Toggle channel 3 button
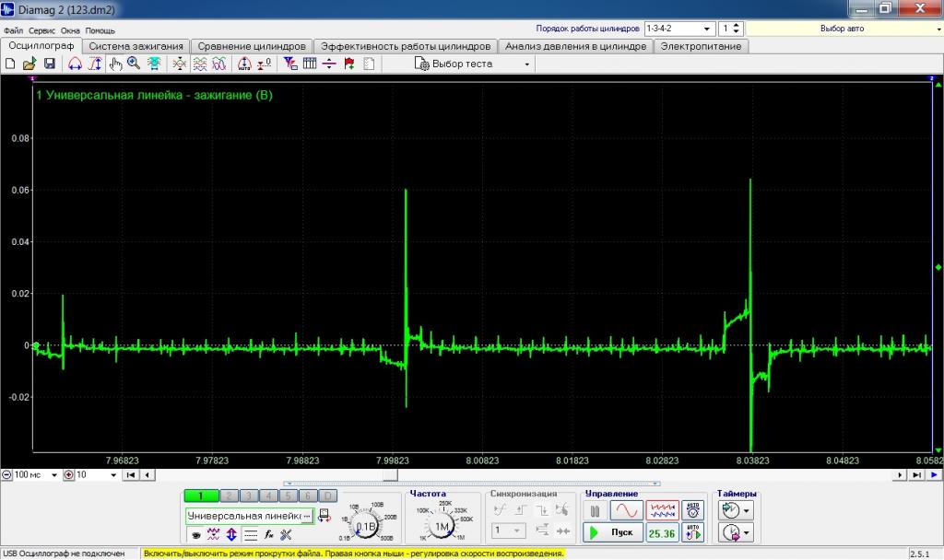 pos(249,496)
